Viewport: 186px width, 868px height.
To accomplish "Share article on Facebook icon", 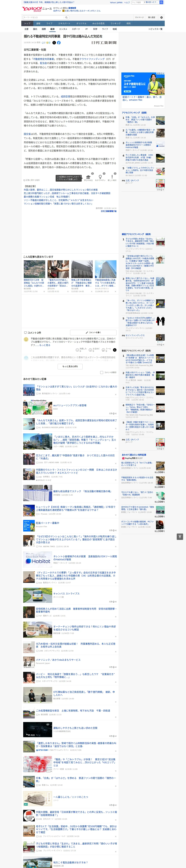I will [x=59, y=43].
